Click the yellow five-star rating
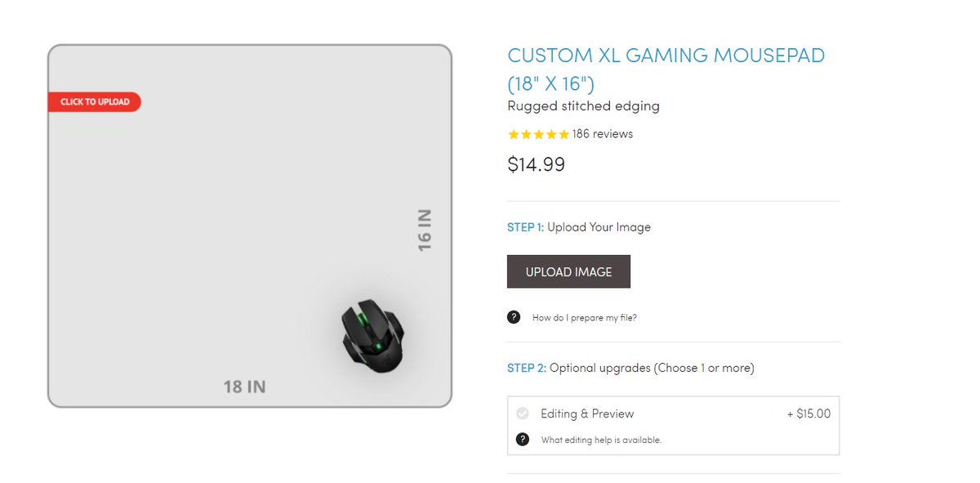The height and width of the screenshot is (483, 980). point(538,134)
